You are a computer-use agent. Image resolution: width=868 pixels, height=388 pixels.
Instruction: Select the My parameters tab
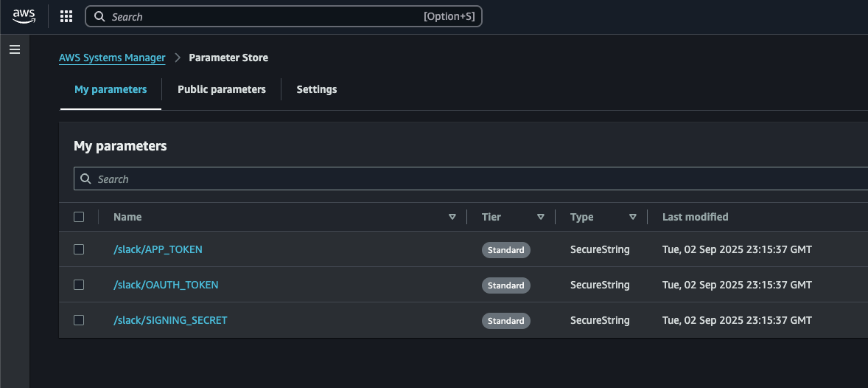tap(111, 89)
